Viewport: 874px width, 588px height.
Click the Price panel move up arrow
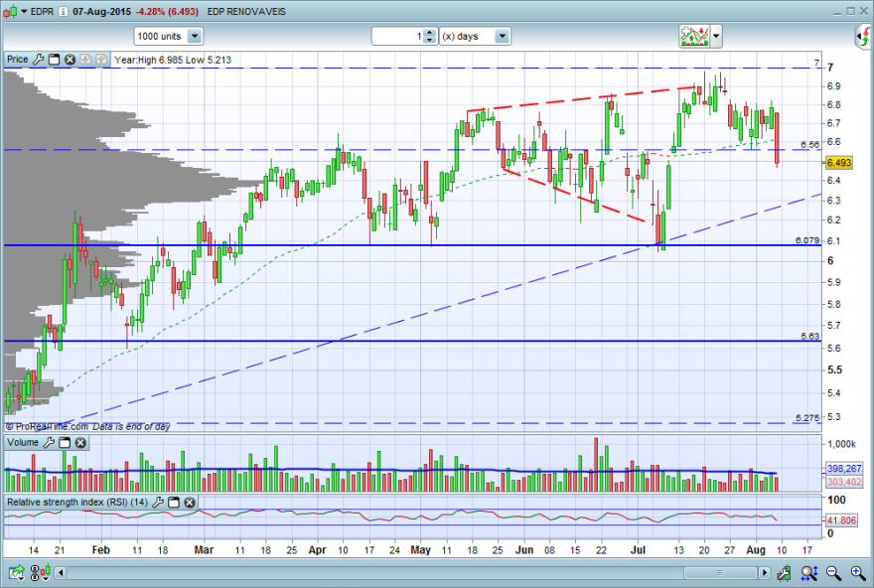click(x=101, y=59)
